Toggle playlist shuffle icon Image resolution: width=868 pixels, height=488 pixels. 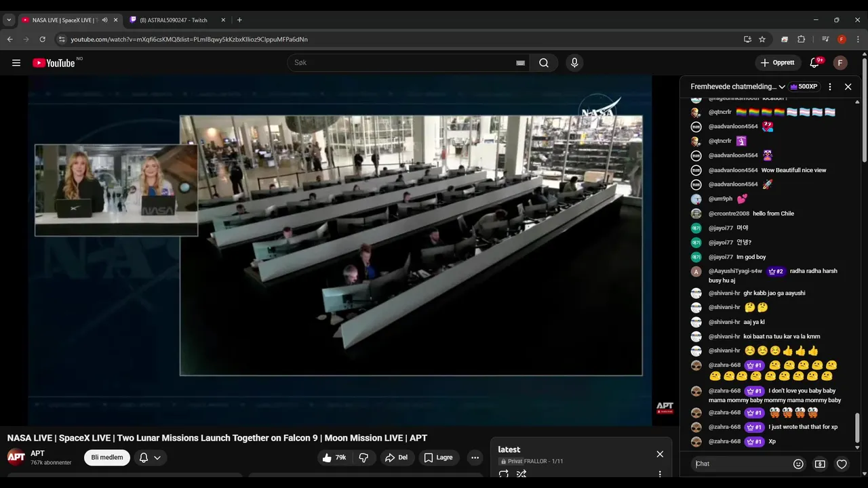tap(521, 474)
